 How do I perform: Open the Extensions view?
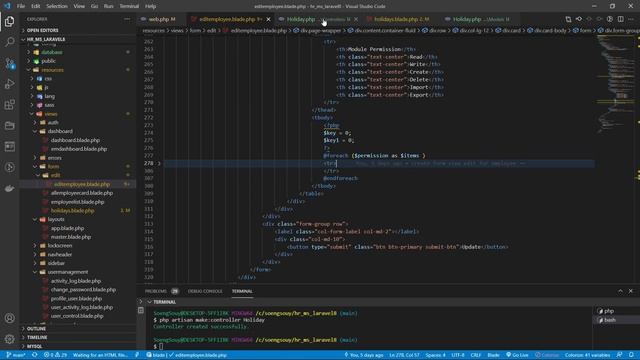tap(9, 104)
